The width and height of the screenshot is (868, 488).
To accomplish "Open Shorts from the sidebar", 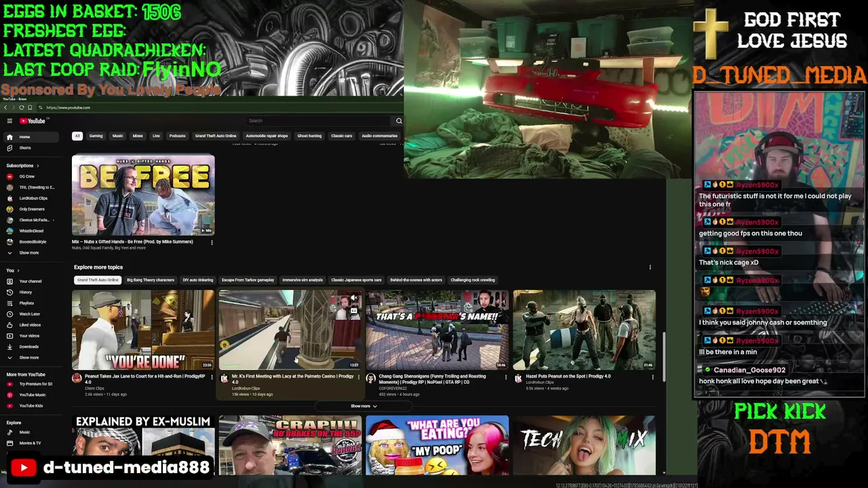I will coord(25,148).
